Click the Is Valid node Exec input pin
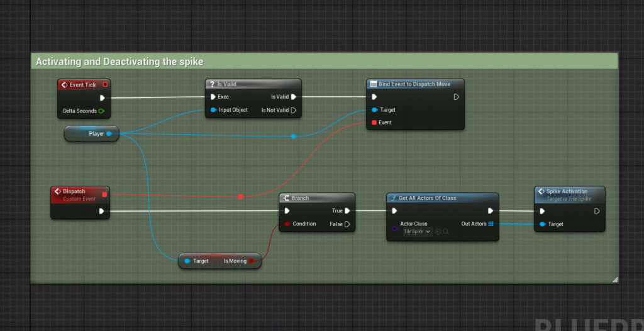644x331 pixels. tap(213, 97)
